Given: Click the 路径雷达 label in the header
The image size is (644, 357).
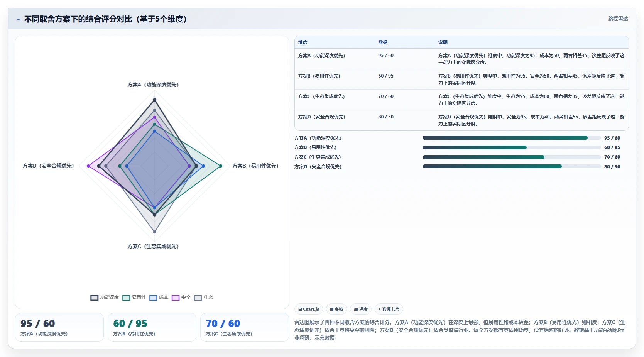Looking at the screenshot, I should [618, 19].
